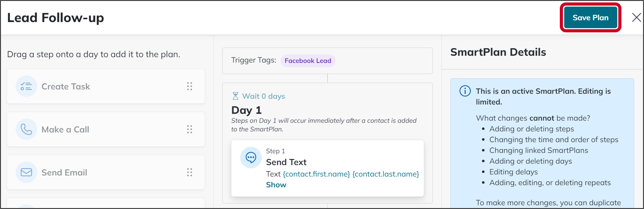
Task: Select the Step 1 Send Text card
Action: coord(328,168)
